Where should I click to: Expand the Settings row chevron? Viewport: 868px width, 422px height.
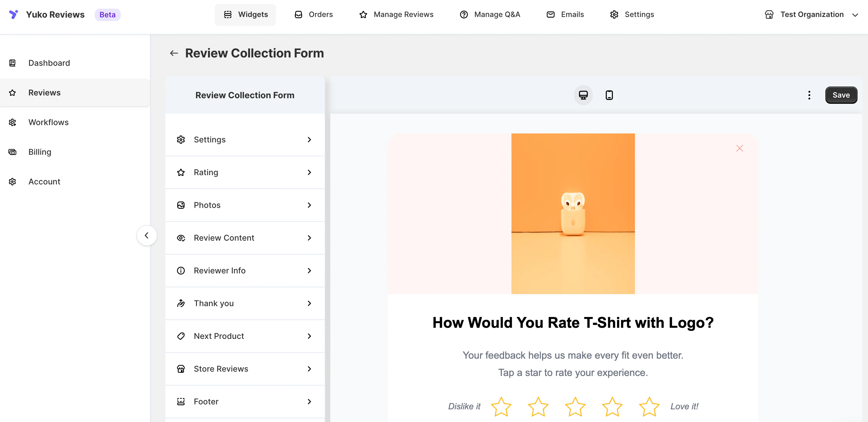click(x=309, y=140)
